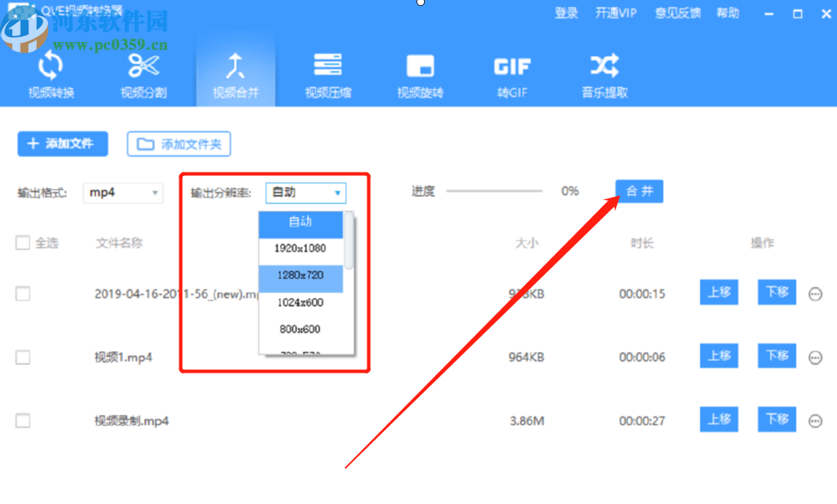The image size is (837, 504).
Task: Open the 输出格式 mp4 dropdown
Action: point(122,192)
